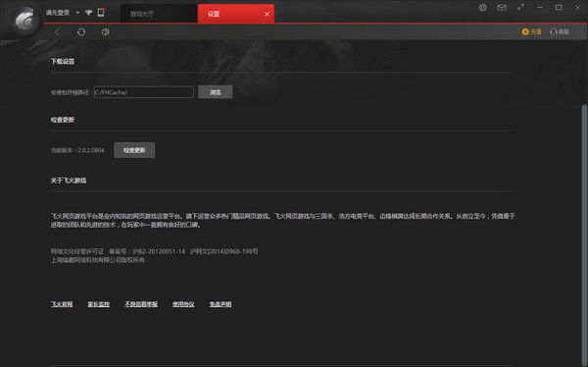588x367 pixels.
Task: Close the application window
Action: tap(577, 7)
